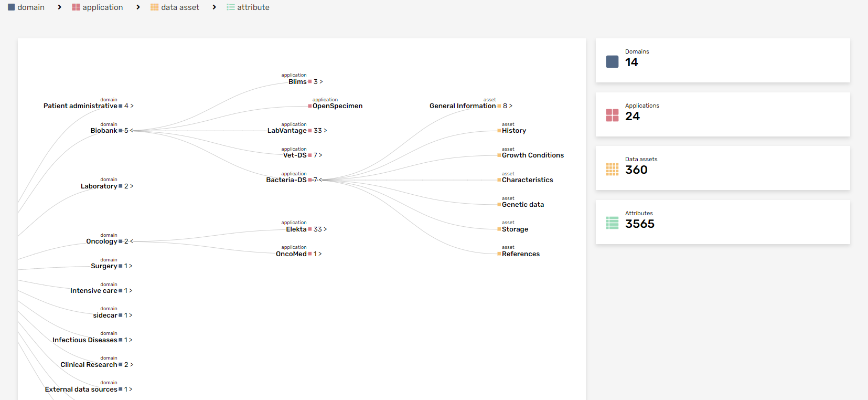Viewport: 868px width, 400px height.
Task: Collapse the Biobank domain with its arrow
Action: pos(132,131)
